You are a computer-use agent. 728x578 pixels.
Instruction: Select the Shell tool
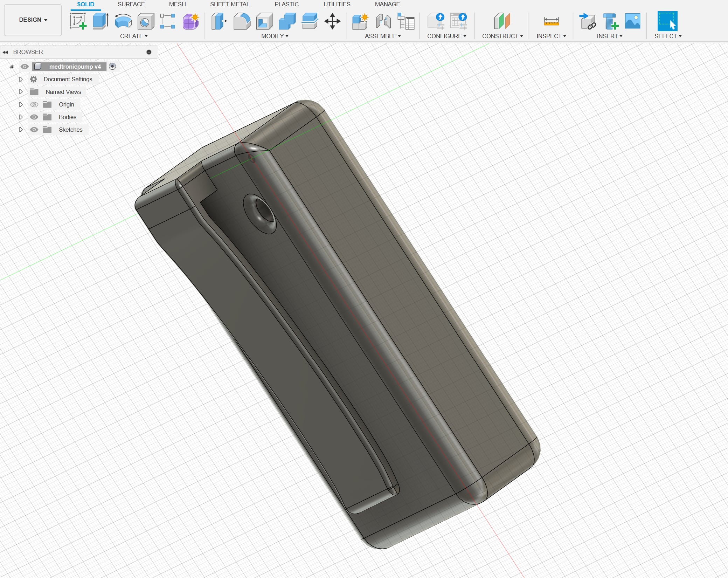pos(265,21)
